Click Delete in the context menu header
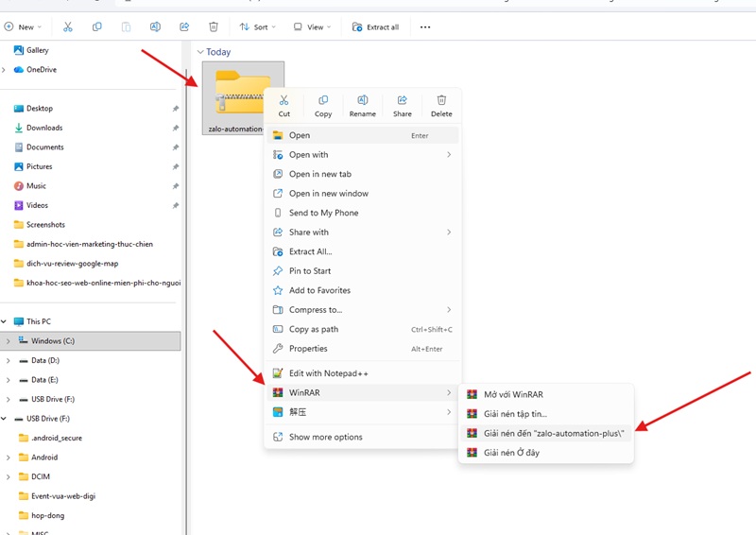Screen dimensions: 756x535 point(441,106)
